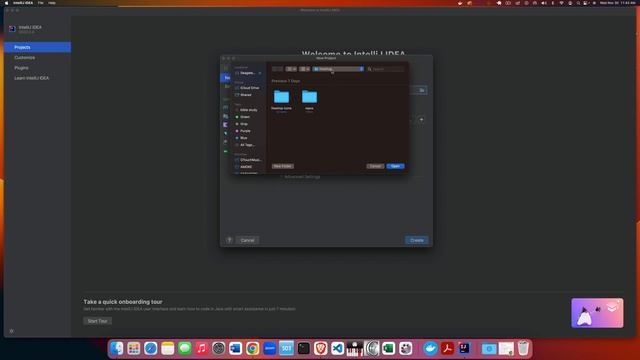Open help question mark in New Project dialog

pos(229,240)
